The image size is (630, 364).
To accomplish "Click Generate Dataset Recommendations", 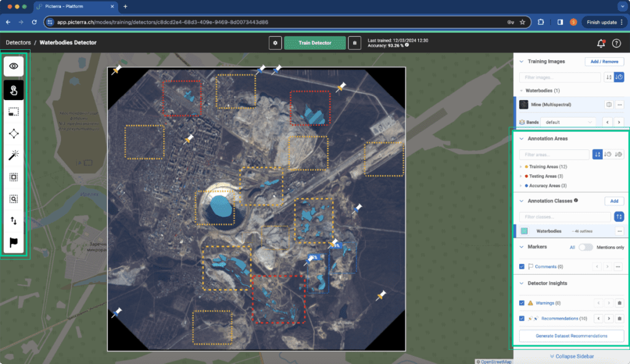I will pos(572,336).
